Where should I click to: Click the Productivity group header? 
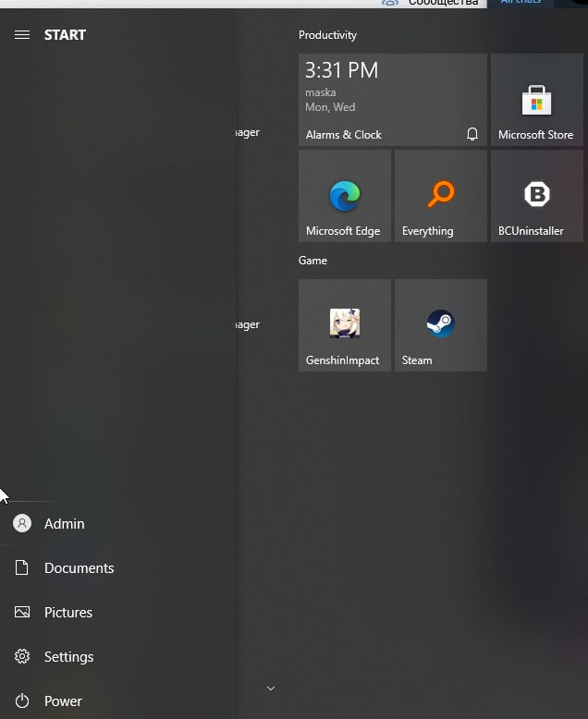(327, 35)
